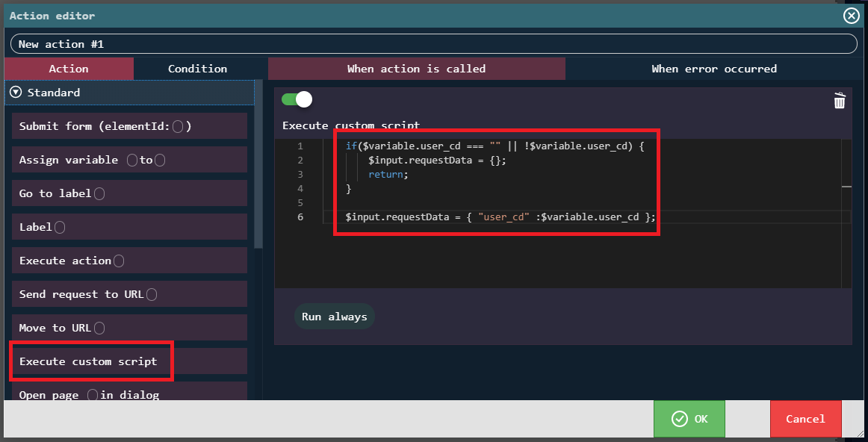Click the Run always condition button
This screenshot has height=442, width=868.
[x=334, y=317]
